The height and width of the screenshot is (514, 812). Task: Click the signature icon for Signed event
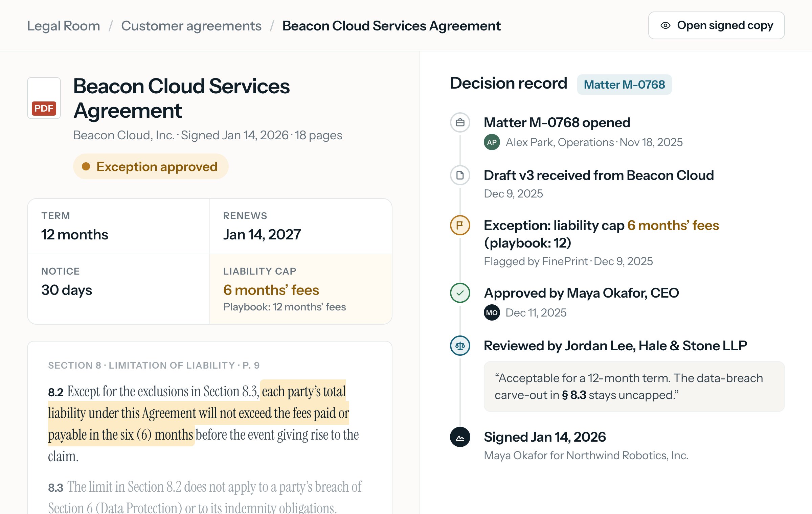[x=460, y=437]
